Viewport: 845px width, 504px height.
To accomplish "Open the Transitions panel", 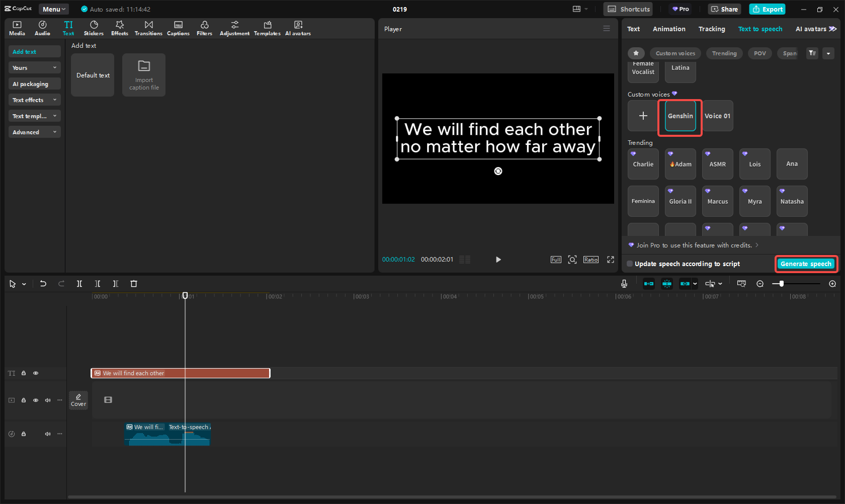I will pos(148,28).
